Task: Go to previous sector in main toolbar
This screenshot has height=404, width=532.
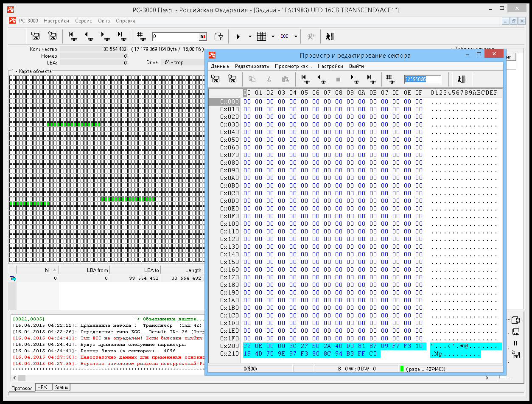Action: 89,36
